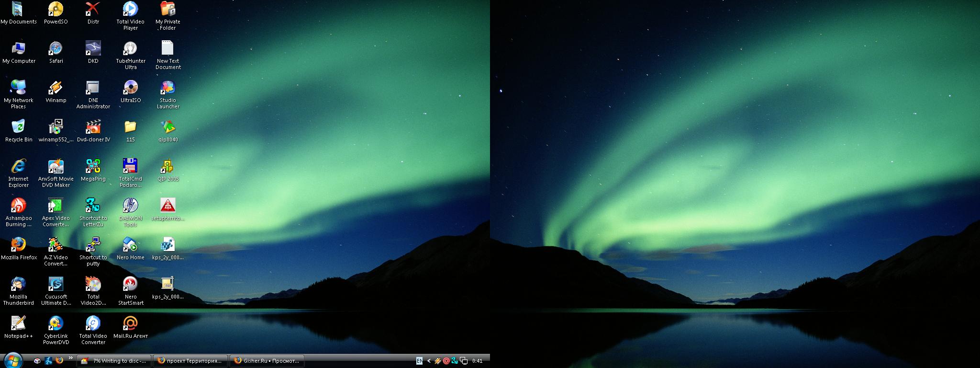Switch to the '7% Writing to disc' taskbar window
The height and width of the screenshot is (368, 980).
[114, 361]
